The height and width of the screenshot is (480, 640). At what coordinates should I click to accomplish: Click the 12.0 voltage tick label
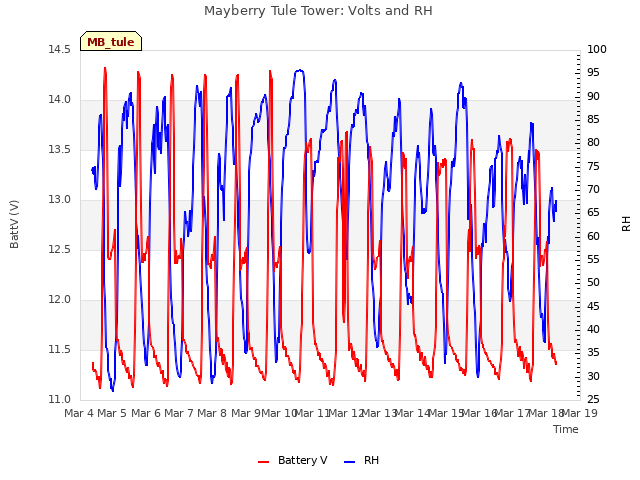59,300
